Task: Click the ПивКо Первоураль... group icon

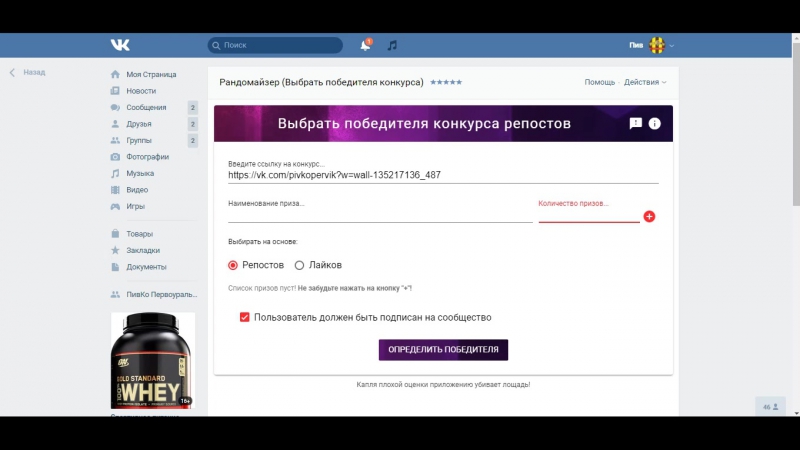Action: 115,294
